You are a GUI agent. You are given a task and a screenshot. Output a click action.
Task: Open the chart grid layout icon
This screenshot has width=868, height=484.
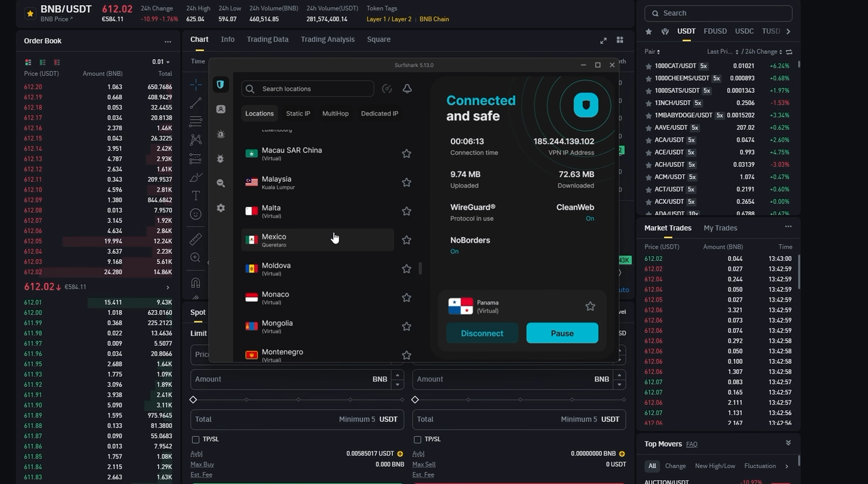pyautogui.click(x=620, y=40)
